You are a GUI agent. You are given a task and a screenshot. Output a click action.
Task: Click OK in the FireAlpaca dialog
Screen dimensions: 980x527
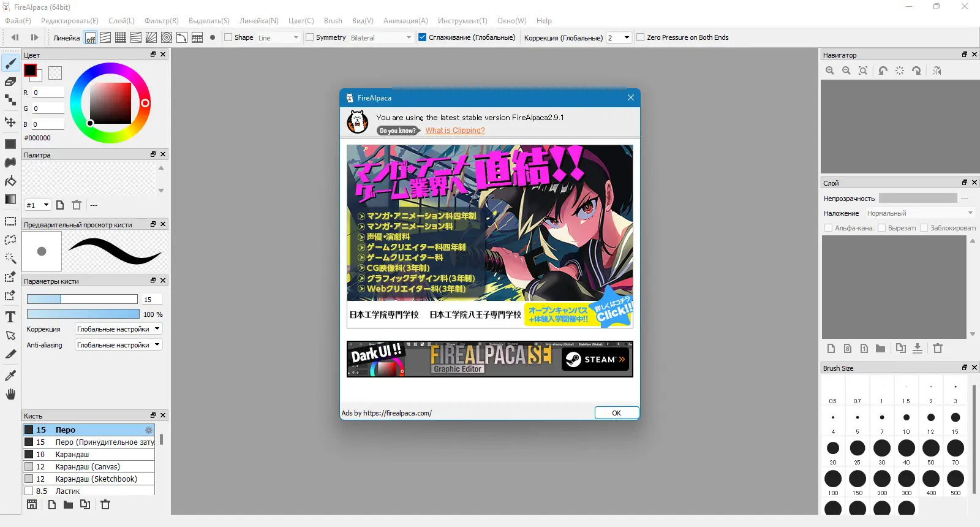(x=617, y=413)
